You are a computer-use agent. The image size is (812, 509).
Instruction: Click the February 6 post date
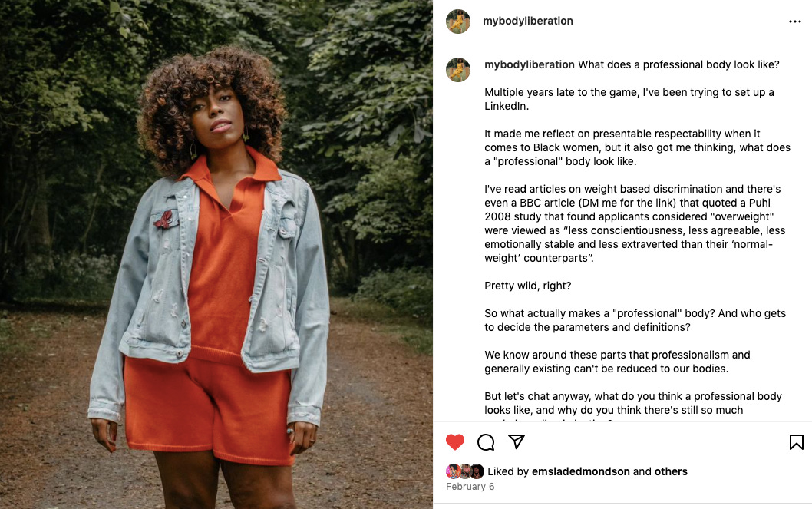470,486
